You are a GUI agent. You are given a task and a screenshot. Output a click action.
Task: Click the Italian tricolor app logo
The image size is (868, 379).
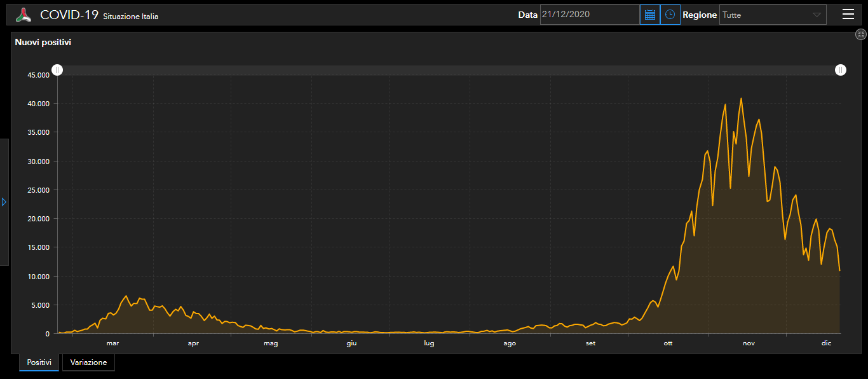point(24,15)
